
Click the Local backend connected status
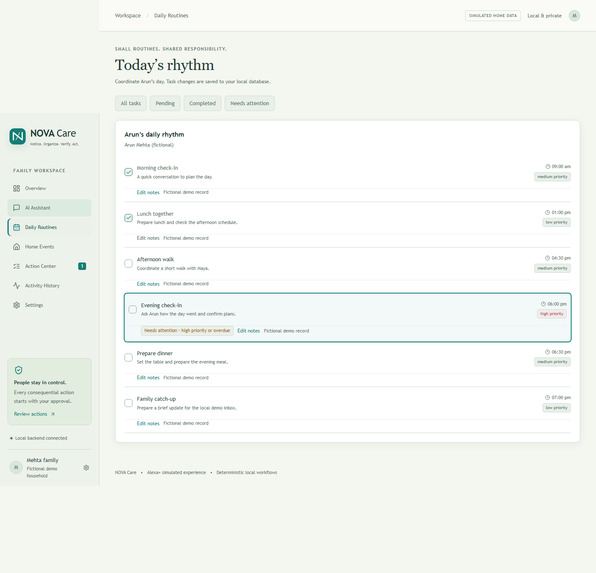click(39, 438)
